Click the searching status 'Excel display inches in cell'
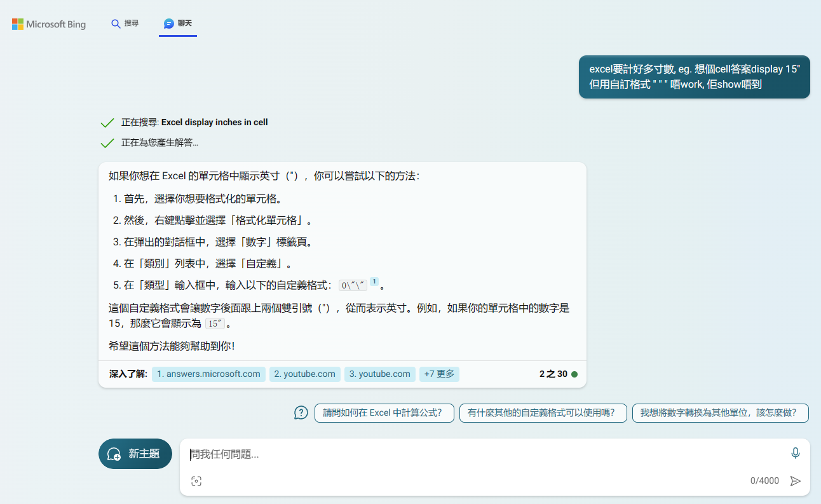This screenshot has width=821, height=504. point(194,123)
